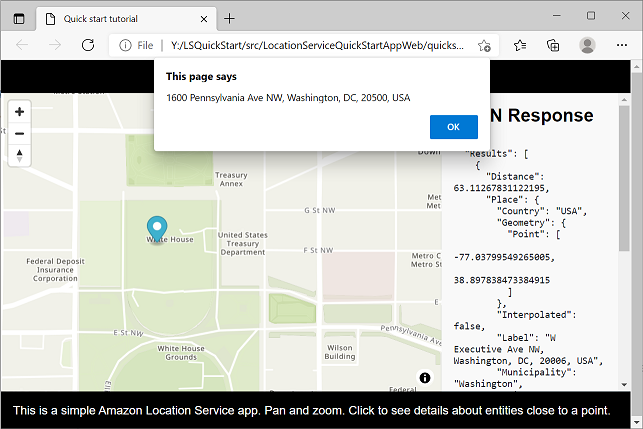
Task: Reset map bearing with compass button
Action: (19, 154)
